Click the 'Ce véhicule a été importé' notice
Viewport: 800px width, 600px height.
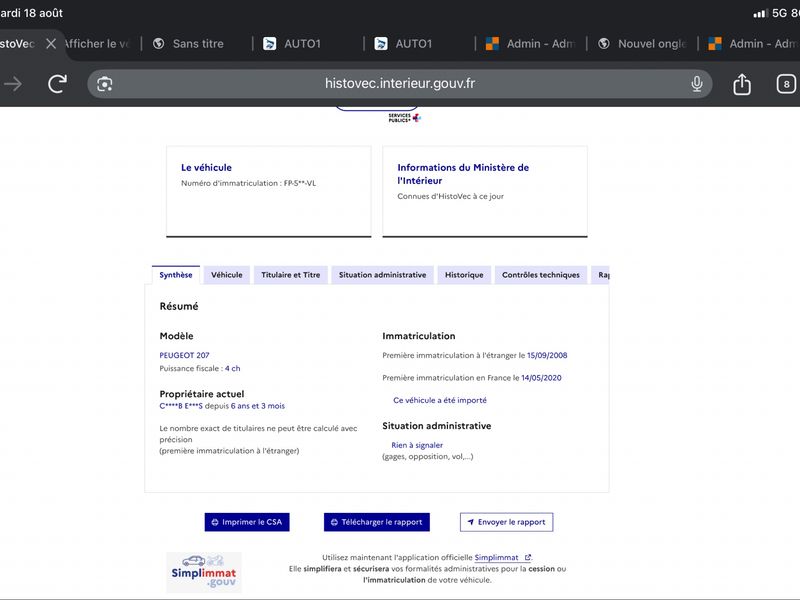pyautogui.click(x=440, y=401)
